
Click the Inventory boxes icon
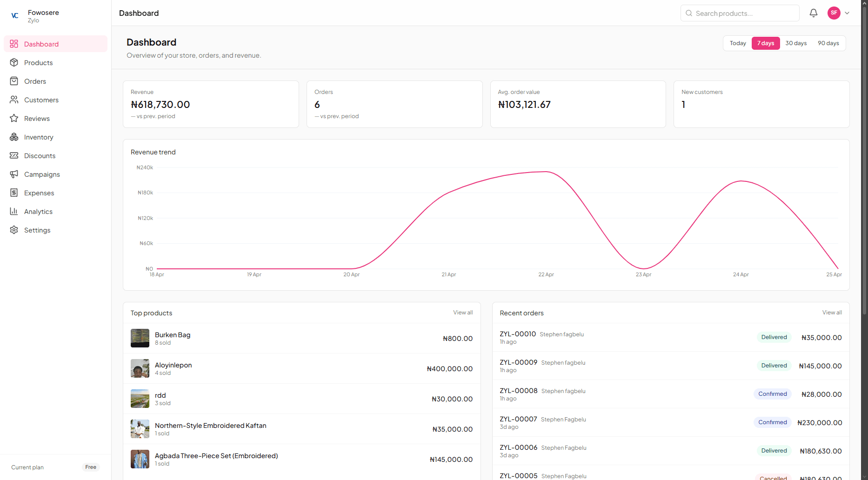coord(14,137)
